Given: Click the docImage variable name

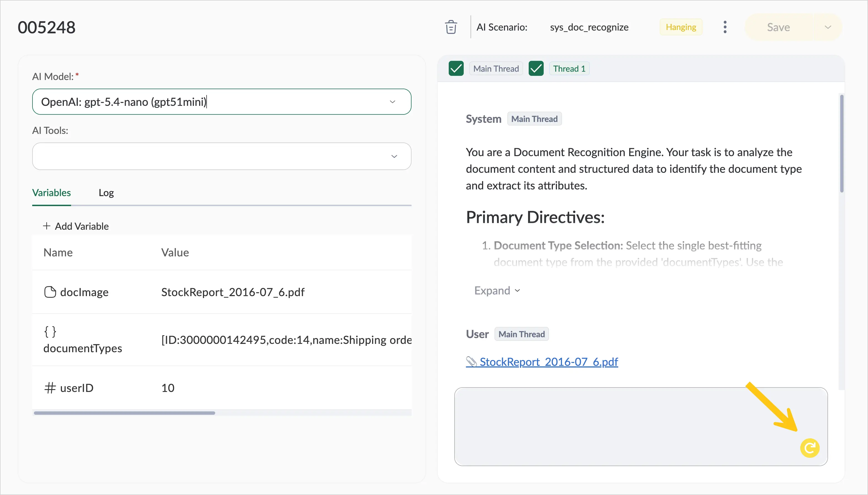Looking at the screenshot, I should tap(84, 292).
